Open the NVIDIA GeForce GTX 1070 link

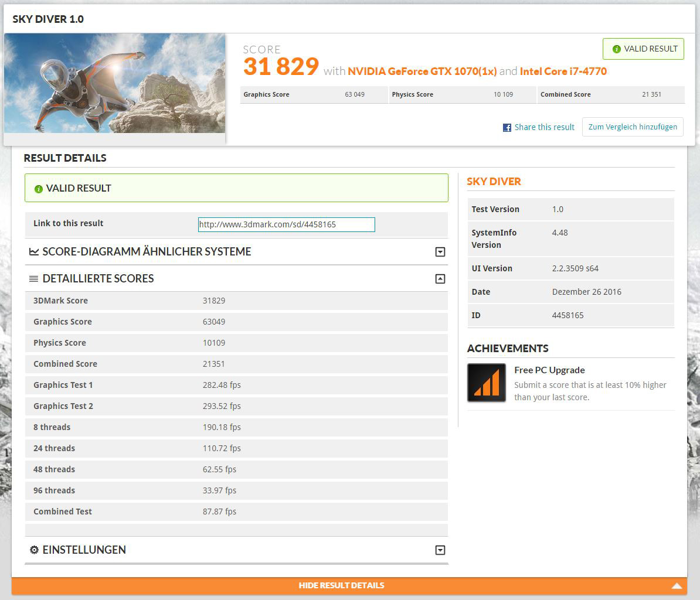422,71
